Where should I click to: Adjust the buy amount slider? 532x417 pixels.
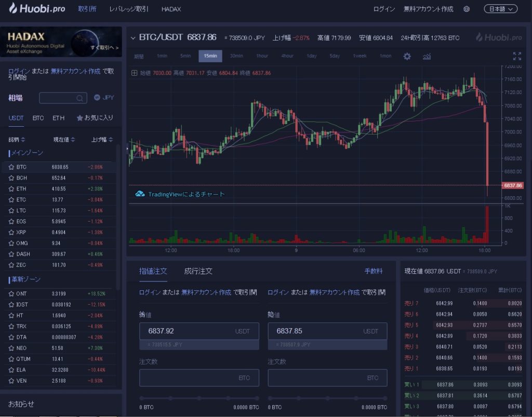click(199, 398)
